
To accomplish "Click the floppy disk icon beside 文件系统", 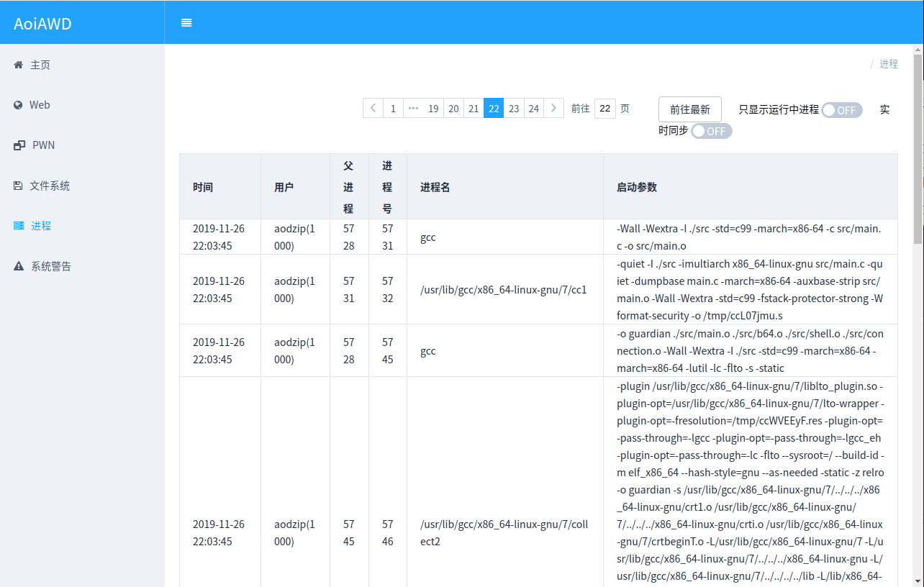I will tap(18, 186).
